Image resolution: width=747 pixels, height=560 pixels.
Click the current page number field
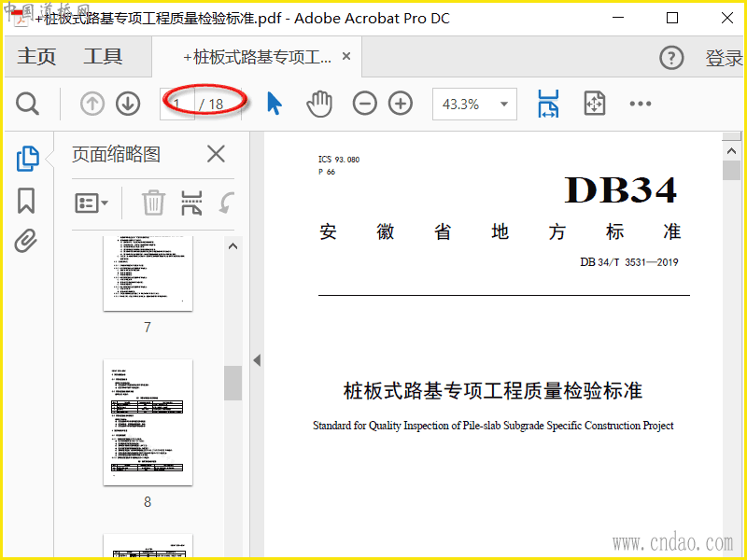(x=177, y=104)
